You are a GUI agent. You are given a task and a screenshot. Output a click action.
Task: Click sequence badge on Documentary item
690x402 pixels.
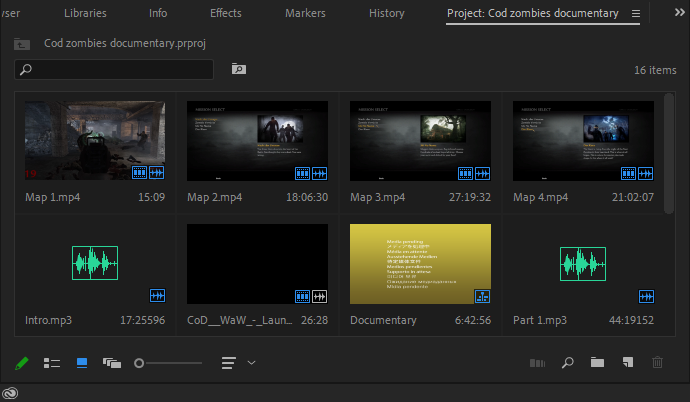(482, 297)
